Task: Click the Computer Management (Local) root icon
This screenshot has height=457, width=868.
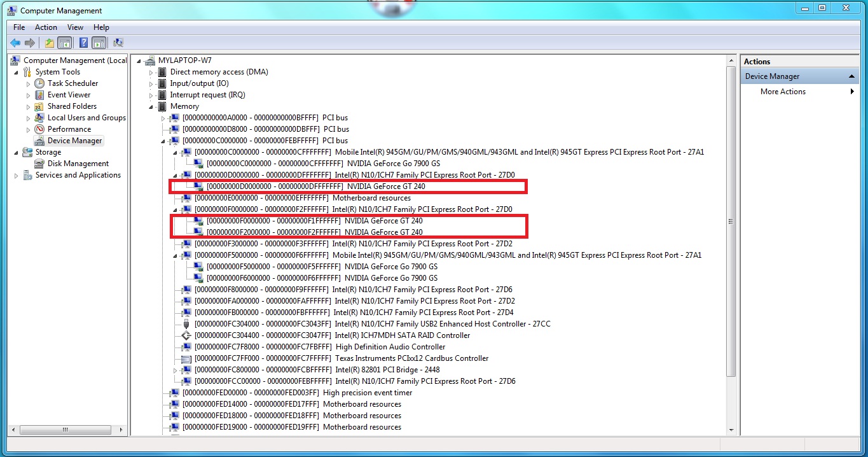Action: [15, 60]
